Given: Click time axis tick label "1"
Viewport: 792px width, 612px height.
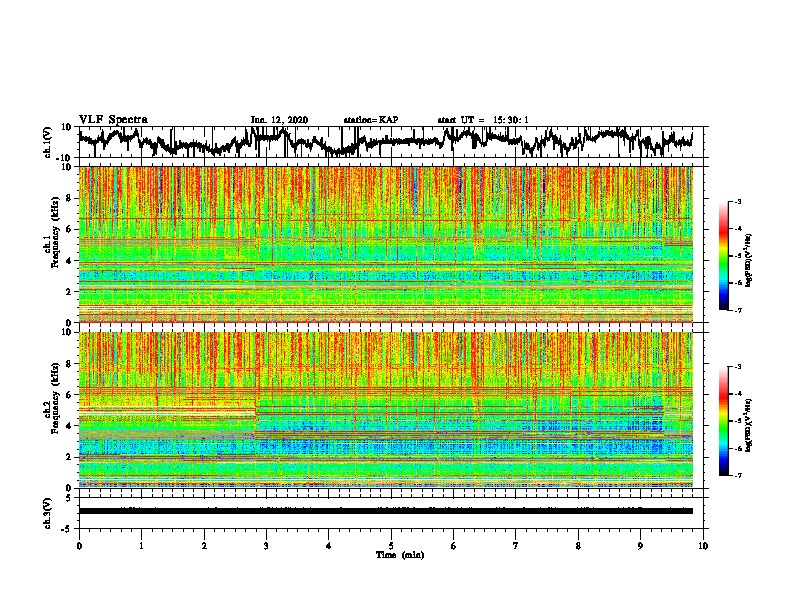Looking at the screenshot, I should 141,546.
